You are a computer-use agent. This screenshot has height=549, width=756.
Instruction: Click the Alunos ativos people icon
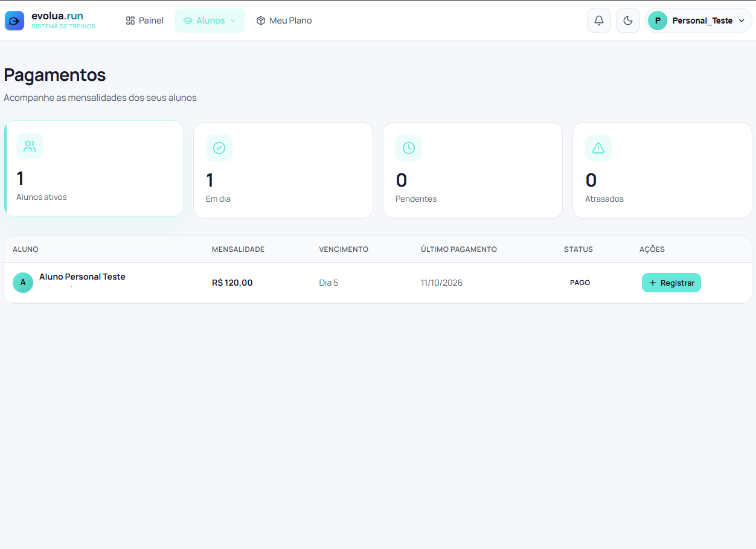pos(30,146)
